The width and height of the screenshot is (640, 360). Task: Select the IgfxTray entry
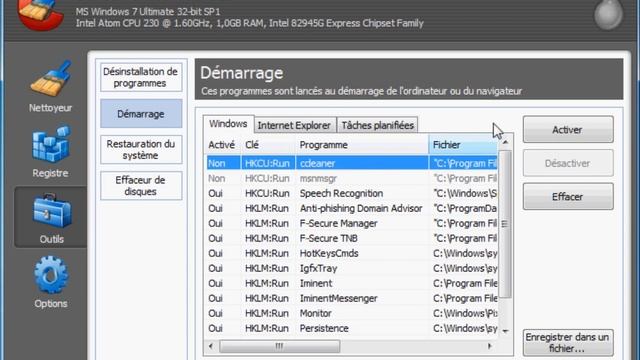(351, 269)
